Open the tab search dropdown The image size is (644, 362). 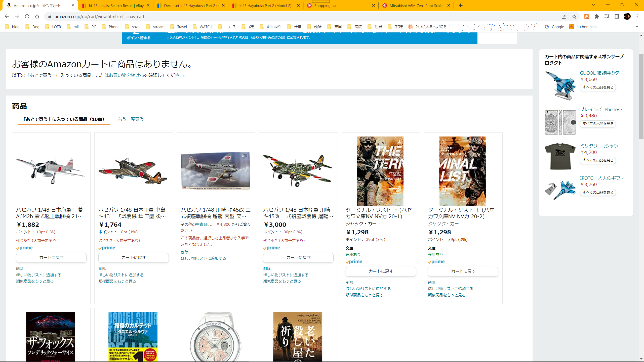coord(593,5)
